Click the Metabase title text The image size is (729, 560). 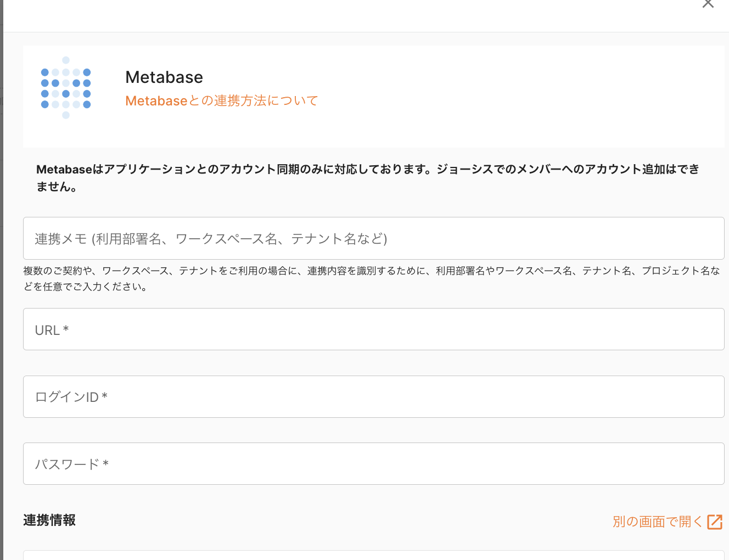[x=164, y=77]
